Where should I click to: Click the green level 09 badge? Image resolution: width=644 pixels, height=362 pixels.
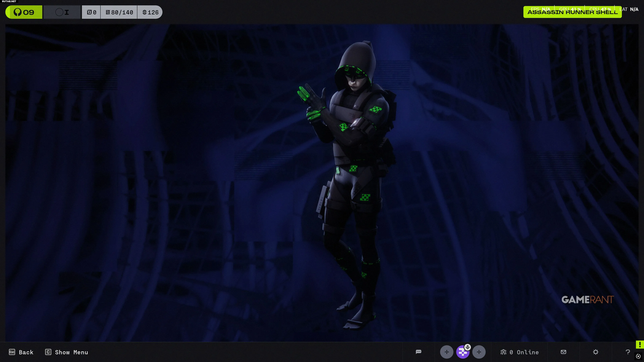(x=24, y=12)
